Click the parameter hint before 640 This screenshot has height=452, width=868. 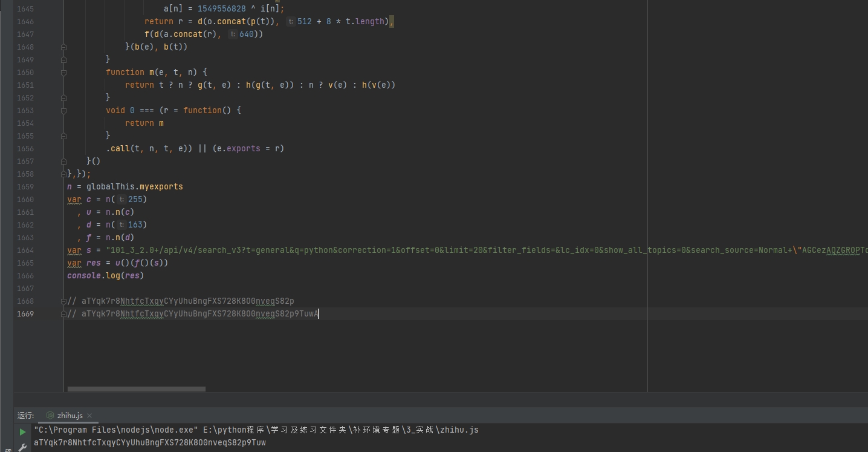click(x=233, y=34)
